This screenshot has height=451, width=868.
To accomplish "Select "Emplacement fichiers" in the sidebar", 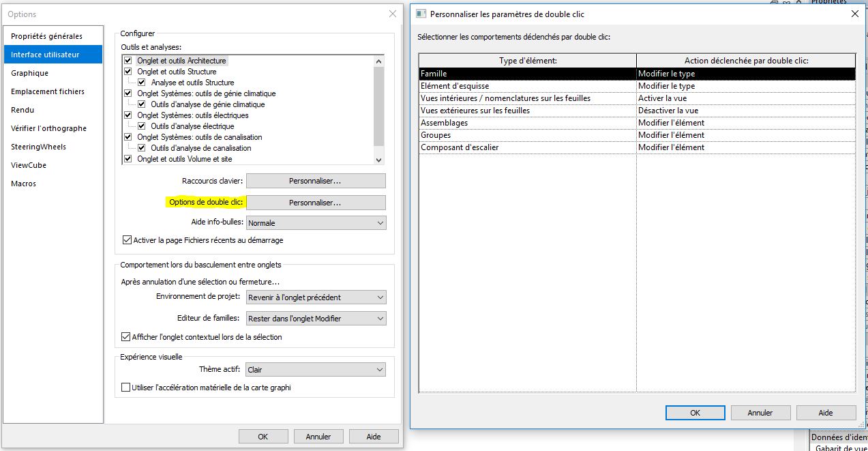I will (46, 91).
